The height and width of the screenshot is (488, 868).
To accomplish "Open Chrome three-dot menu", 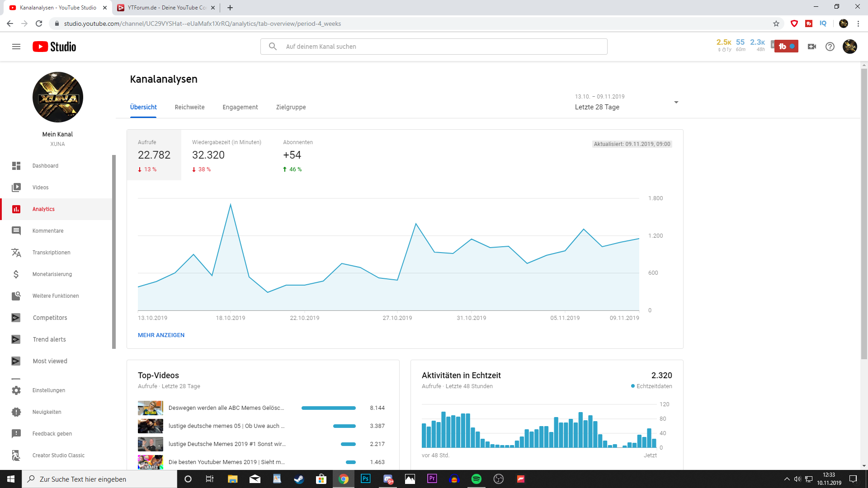I will click(x=858, y=23).
